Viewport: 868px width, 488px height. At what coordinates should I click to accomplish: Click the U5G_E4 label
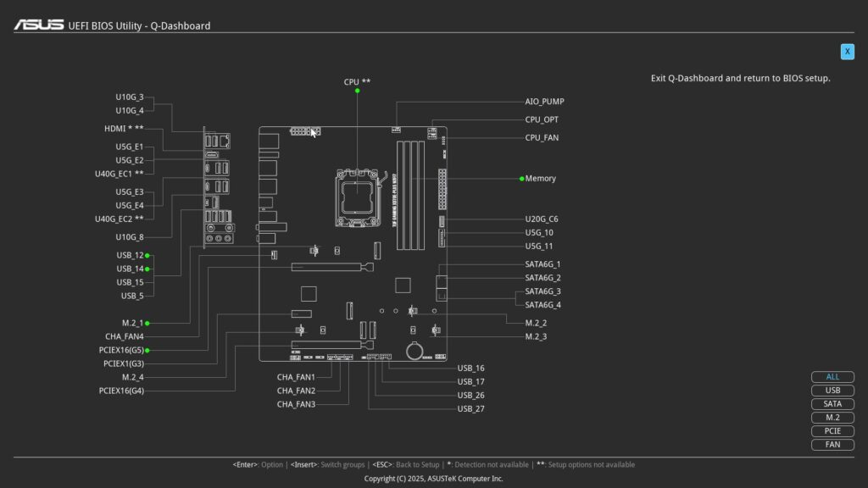[x=130, y=206]
